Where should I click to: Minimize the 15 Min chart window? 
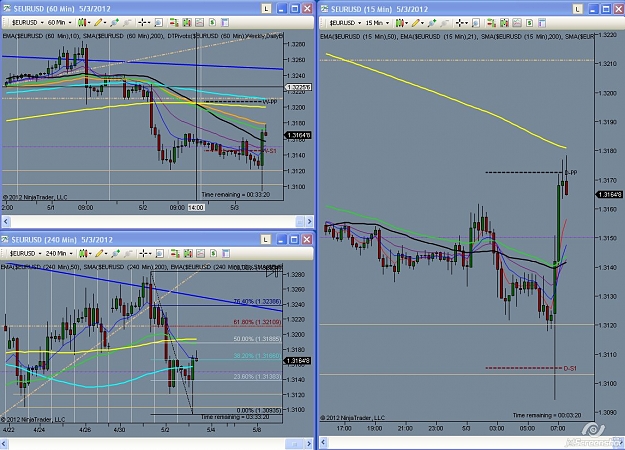tap(593, 9)
